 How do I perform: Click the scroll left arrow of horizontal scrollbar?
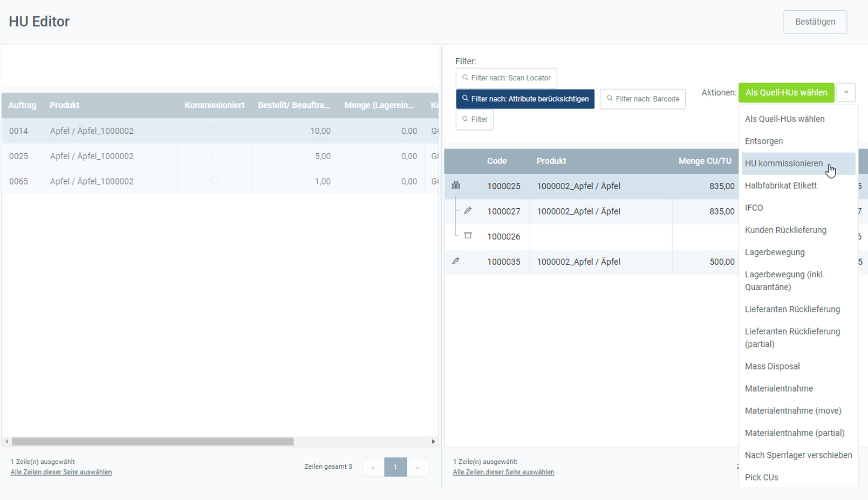tap(6, 442)
